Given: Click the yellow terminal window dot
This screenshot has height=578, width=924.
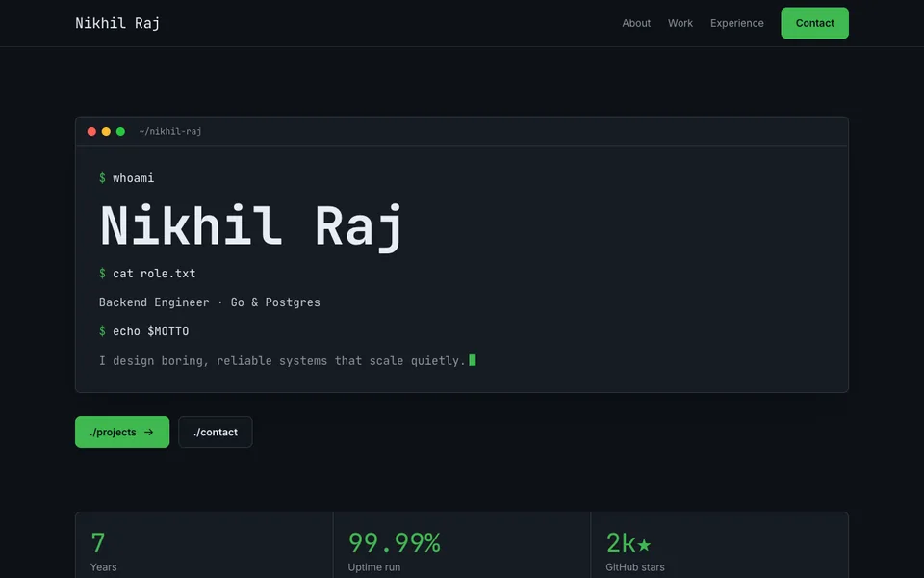Looking at the screenshot, I should click(x=106, y=132).
